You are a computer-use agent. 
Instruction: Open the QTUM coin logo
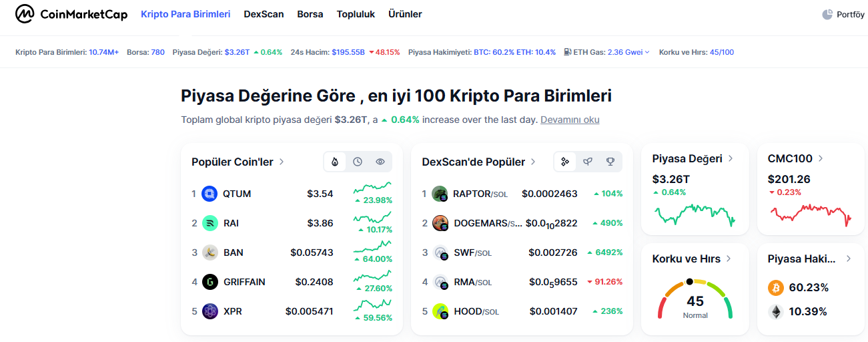[209, 194]
